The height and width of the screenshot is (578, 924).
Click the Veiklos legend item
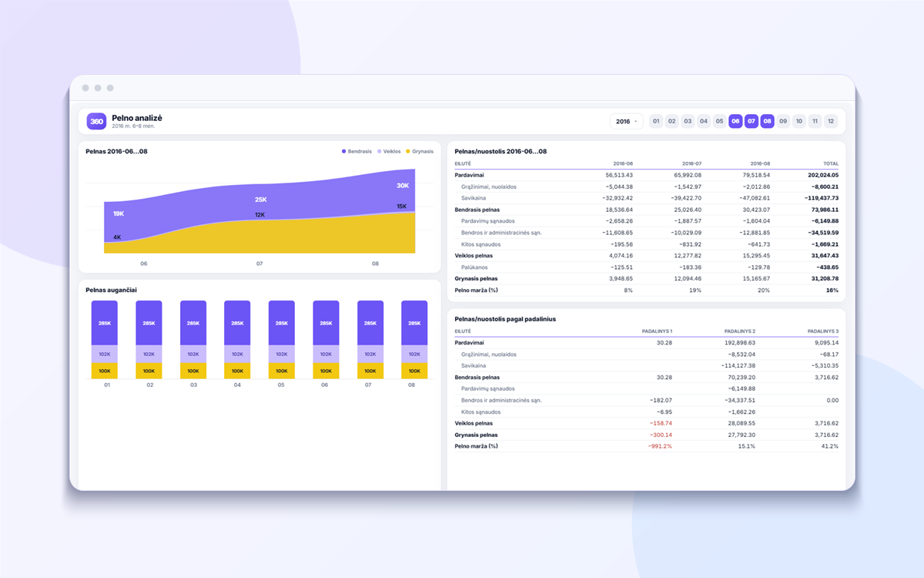[x=389, y=151]
